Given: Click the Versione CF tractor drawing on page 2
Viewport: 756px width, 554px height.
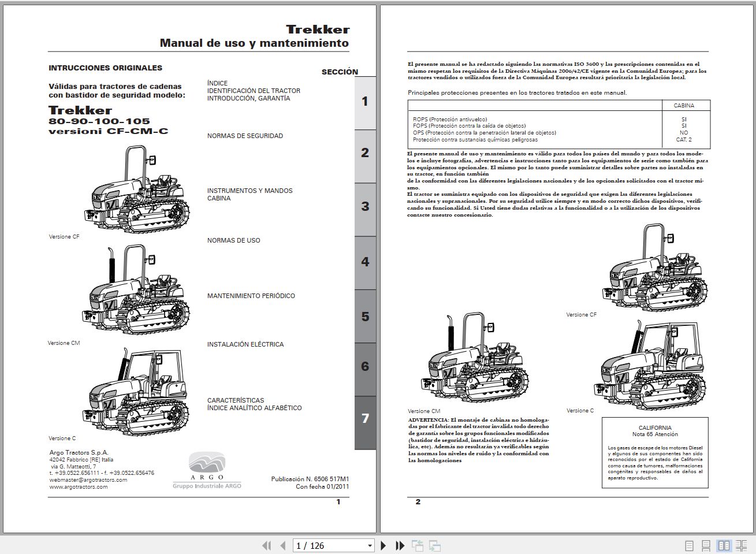Looking at the screenshot, I should point(655,267).
